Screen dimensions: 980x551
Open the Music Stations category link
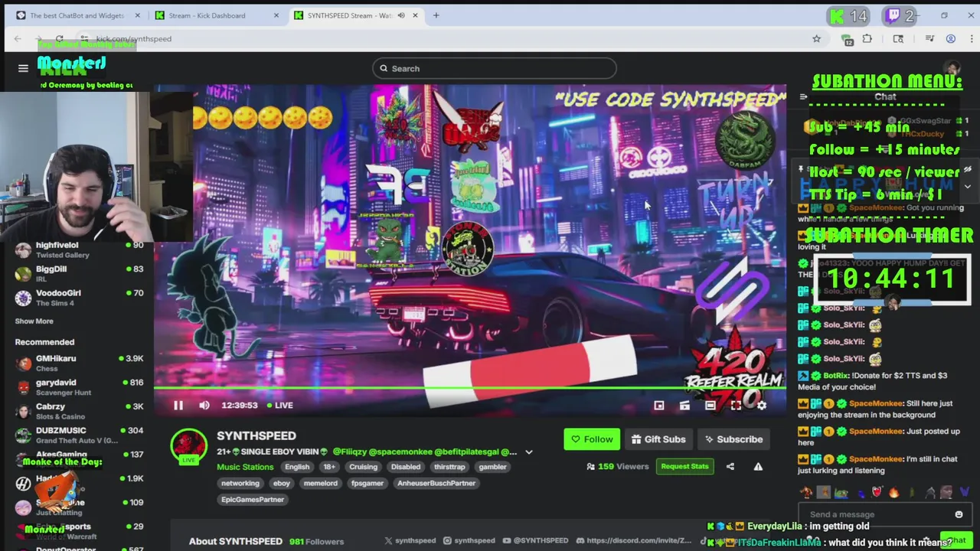pyautogui.click(x=245, y=467)
